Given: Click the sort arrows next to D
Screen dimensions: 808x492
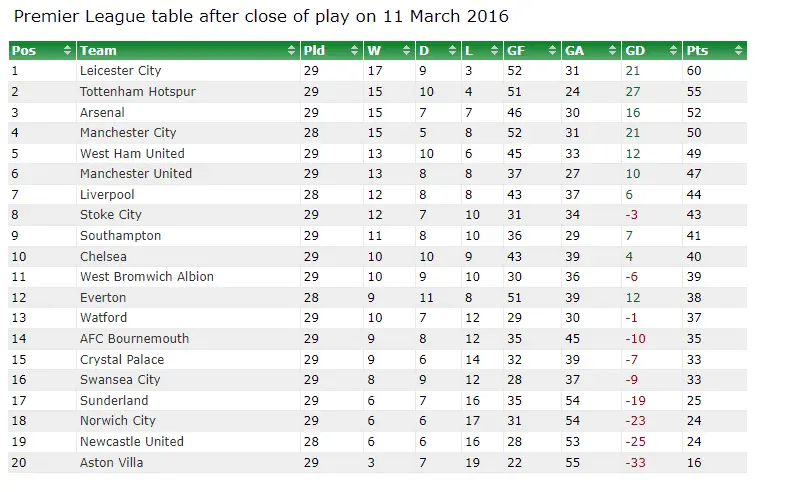Looking at the screenshot, I should pos(452,51).
